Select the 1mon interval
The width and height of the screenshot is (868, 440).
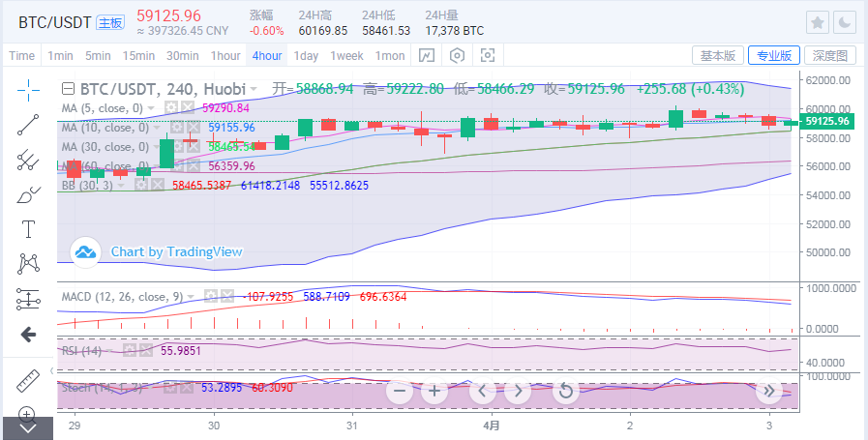[390, 56]
